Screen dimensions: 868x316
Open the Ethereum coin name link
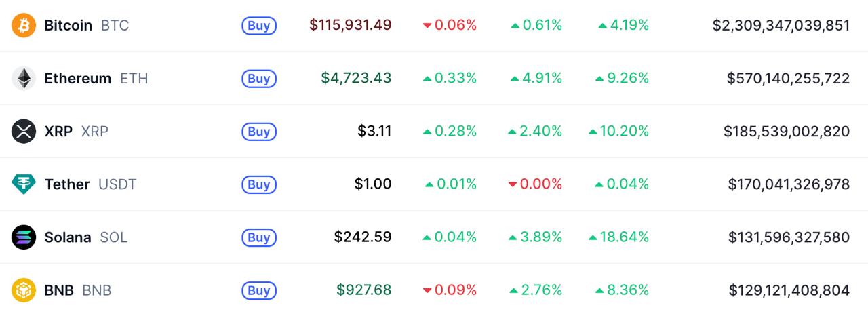tap(78, 79)
